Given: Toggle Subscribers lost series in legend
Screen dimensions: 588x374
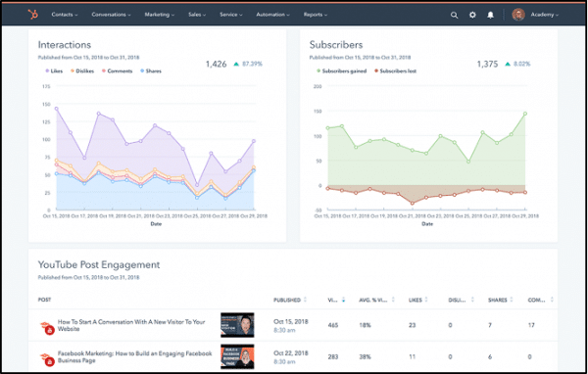Looking at the screenshot, I should click(x=395, y=70).
